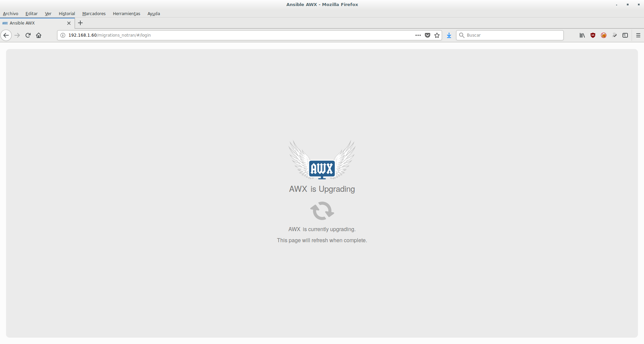Open the page actions three-dot menu
644x344 pixels.
(418, 35)
